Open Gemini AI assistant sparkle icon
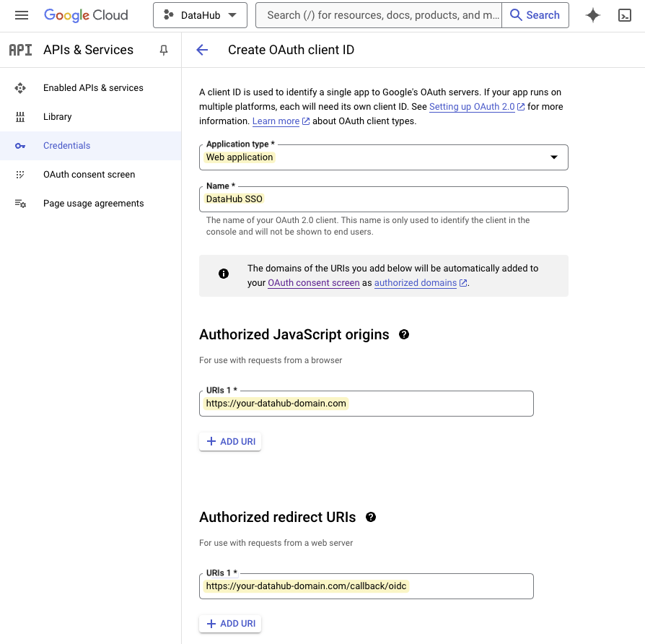Image resolution: width=645 pixels, height=644 pixels. pyautogui.click(x=593, y=15)
